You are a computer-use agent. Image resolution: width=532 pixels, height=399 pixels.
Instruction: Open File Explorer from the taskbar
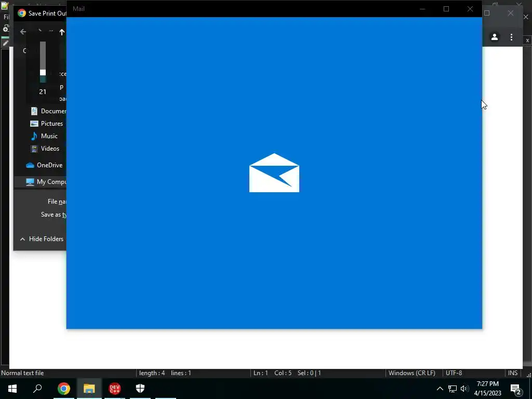tap(89, 389)
